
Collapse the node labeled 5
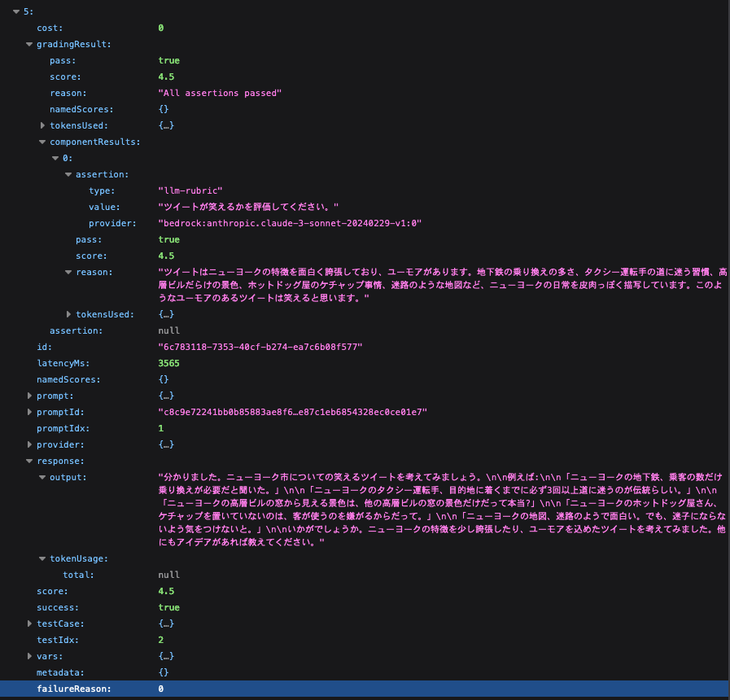pos(16,11)
